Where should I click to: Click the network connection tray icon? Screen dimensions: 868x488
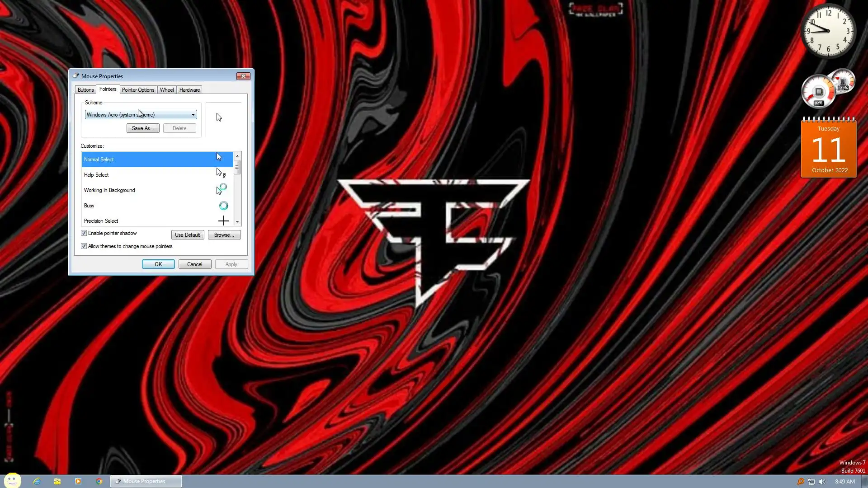pyautogui.click(x=811, y=482)
